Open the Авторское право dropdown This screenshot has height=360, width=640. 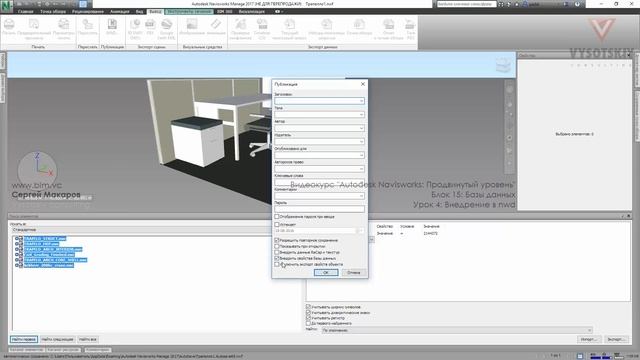(x=361, y=169)
